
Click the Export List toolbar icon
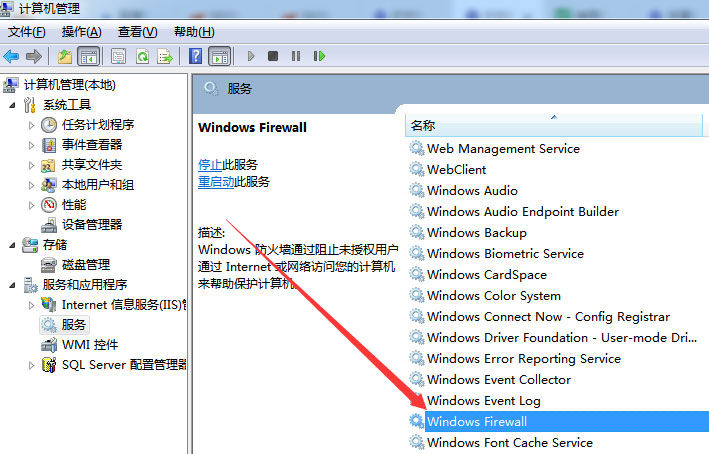pos(165,56)
